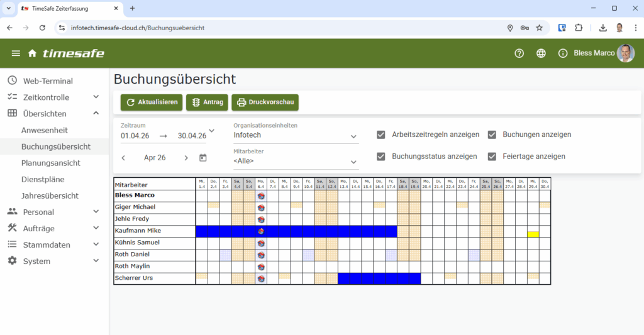Click Bless Marco profile avatar

pos(625,53)
